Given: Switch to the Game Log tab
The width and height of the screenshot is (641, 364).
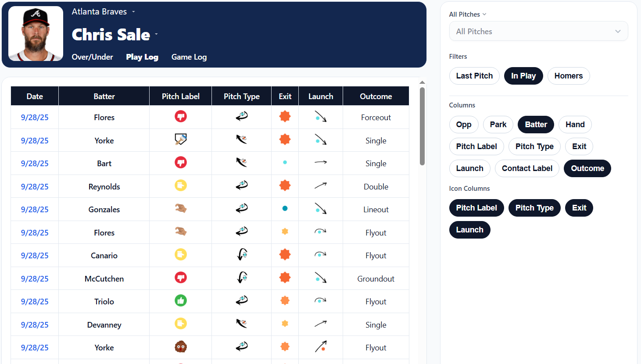Looking at the screenshot, I should click(189, 57).
